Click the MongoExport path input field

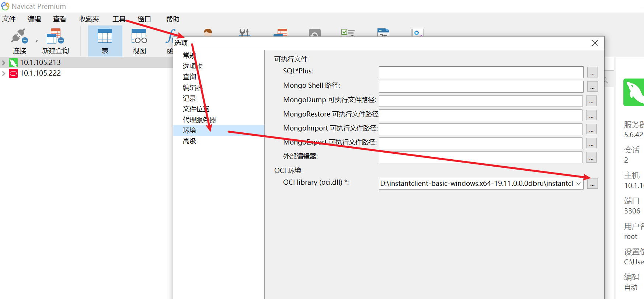click(x=481, y=143)
